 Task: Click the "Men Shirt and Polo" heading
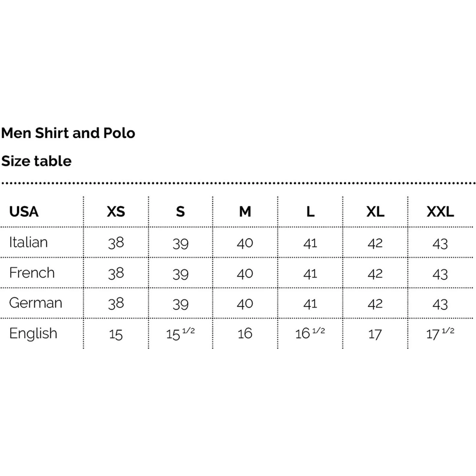68,133
